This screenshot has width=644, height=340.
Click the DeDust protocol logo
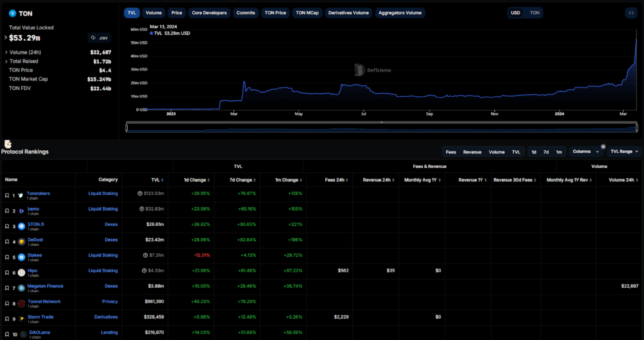(x=21, y=242)
